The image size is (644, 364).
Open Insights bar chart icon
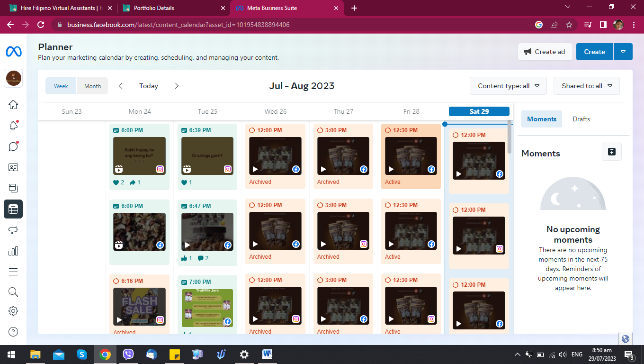(x=13, y=251)
